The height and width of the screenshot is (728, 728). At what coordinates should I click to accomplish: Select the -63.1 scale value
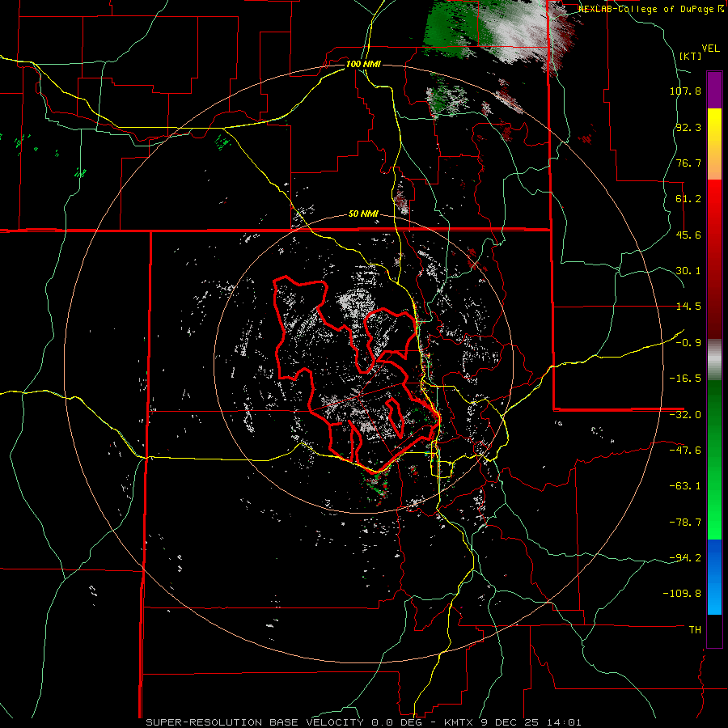tap(685, 486)
